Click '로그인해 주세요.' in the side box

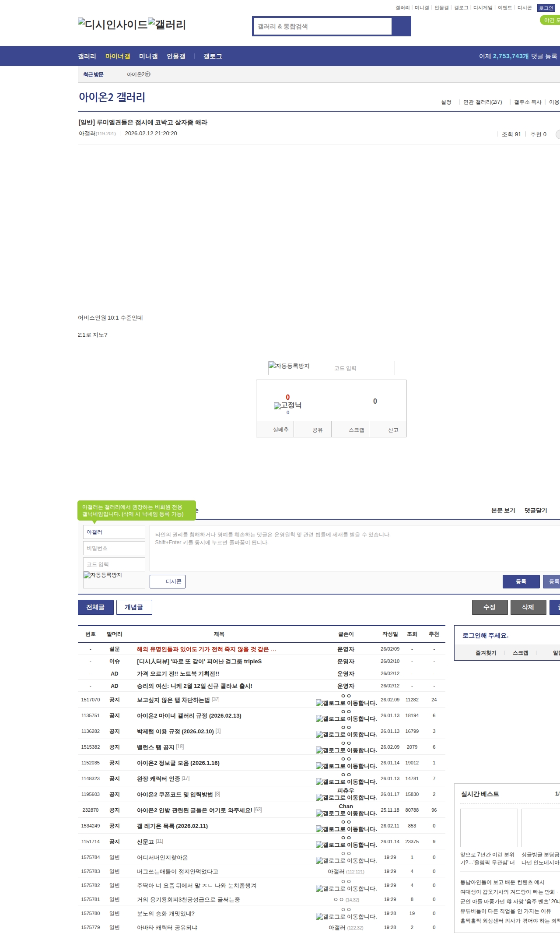click(x=485, y=636)
